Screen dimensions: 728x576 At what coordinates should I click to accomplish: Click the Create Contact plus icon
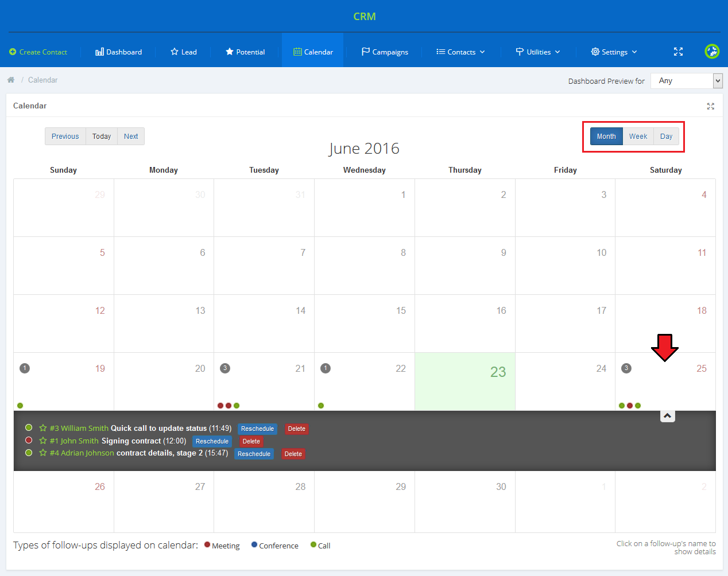click(13, 52)
